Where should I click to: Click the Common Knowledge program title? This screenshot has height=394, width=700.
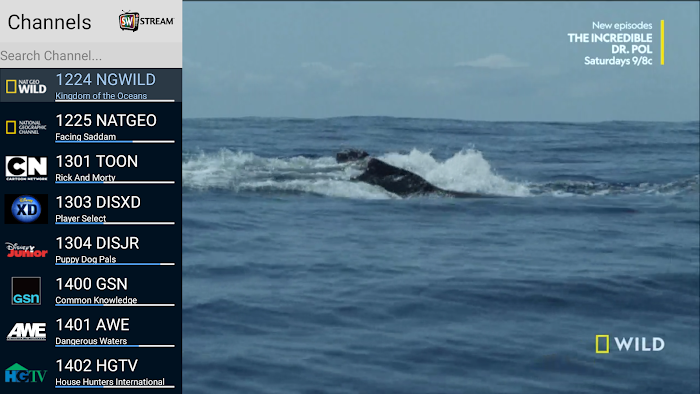(96, 300)
